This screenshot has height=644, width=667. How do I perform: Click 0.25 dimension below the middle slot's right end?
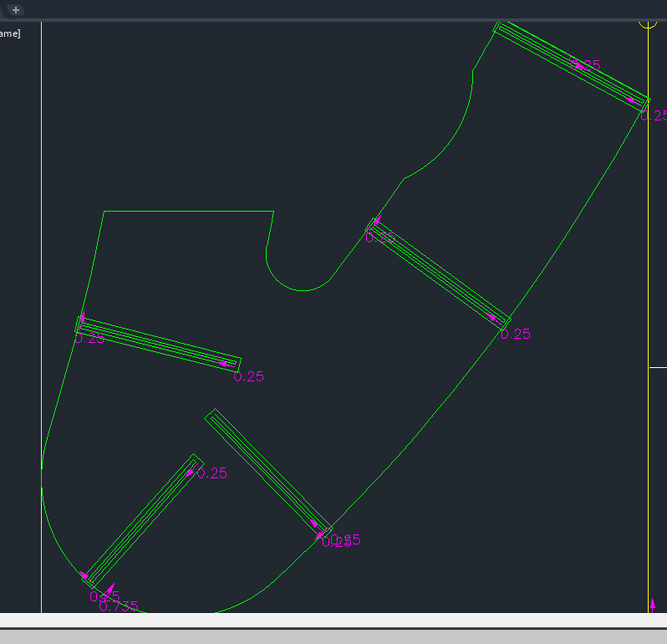(516, 335)
